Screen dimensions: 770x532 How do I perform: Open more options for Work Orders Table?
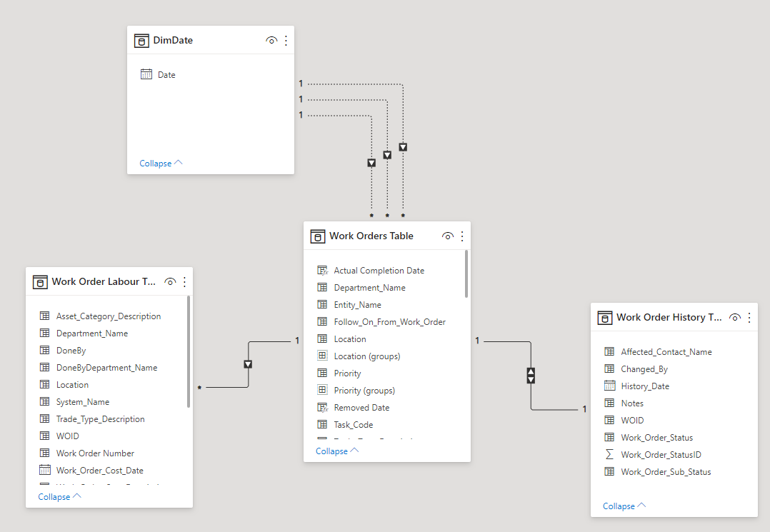462,236
